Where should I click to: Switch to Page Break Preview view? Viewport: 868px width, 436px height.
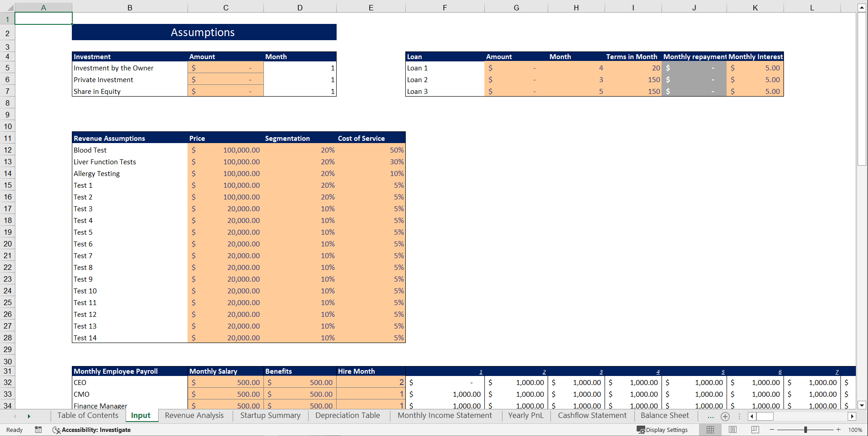[x=755, y=430]
